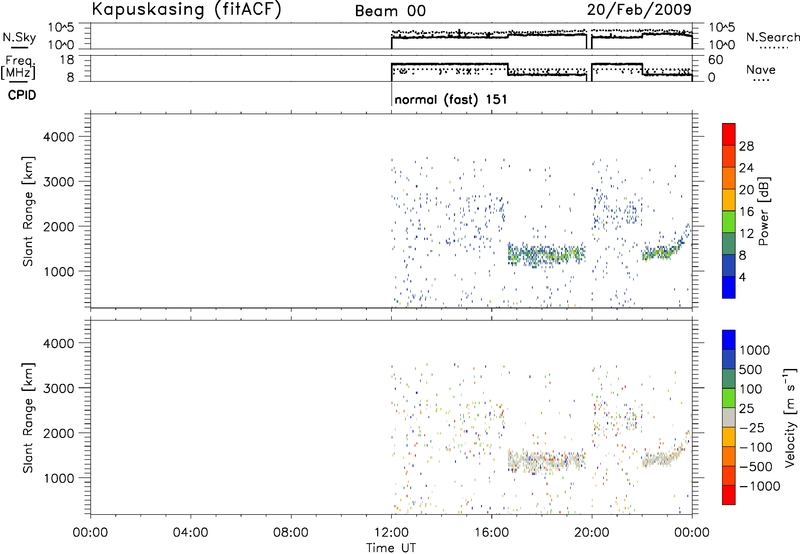Pick the yellow-orange segment of the Power colorbar
This screenshot has width=800, height=554.
coord(729,200)
